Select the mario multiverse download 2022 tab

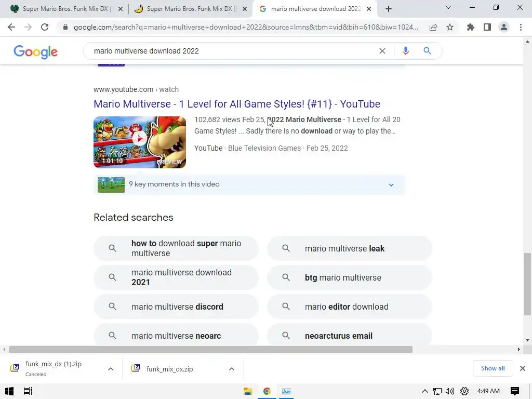[314, 9]
